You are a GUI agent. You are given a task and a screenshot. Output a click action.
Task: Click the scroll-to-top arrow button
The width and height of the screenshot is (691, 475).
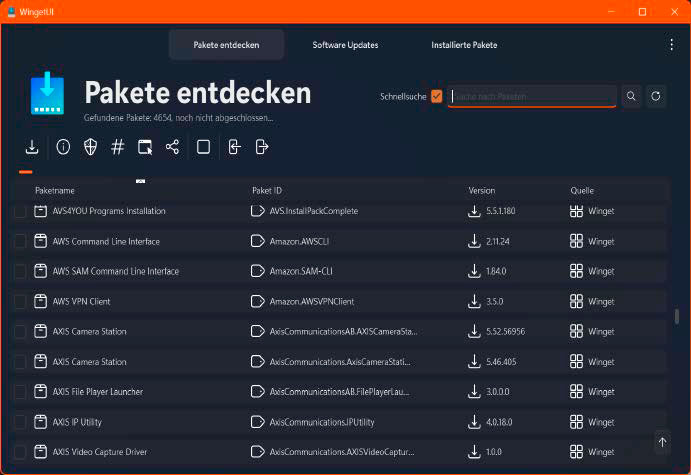662,442
